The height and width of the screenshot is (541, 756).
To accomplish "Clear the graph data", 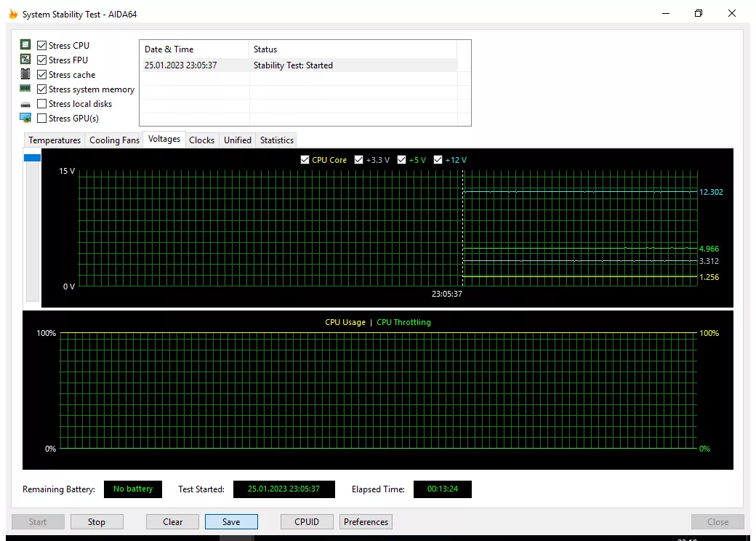I will [172, 521].
